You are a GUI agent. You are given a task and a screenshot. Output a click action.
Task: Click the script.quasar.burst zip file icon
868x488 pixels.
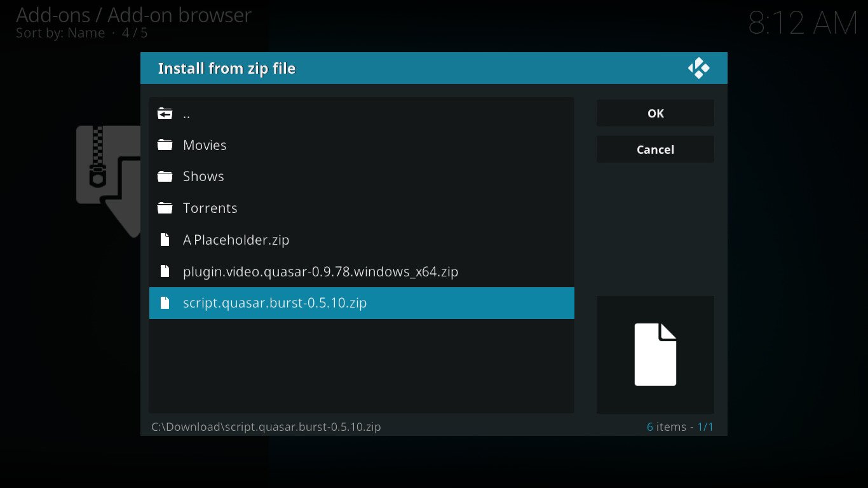(x=165, y=302)
